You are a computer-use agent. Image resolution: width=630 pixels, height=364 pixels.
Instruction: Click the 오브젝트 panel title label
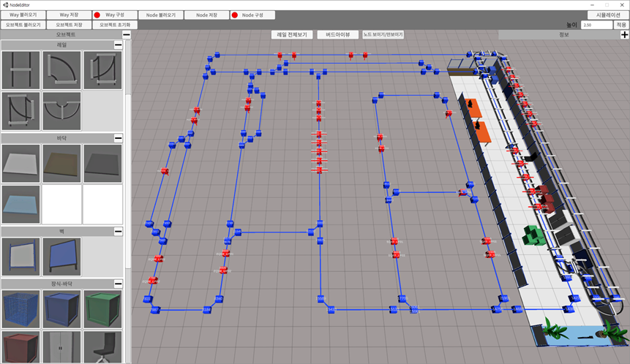coord(66,34)
